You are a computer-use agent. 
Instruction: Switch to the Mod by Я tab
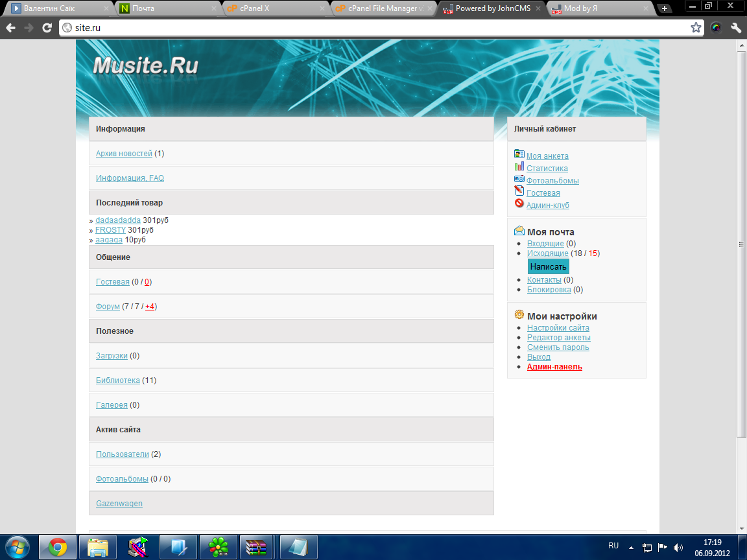click(599, 8)
